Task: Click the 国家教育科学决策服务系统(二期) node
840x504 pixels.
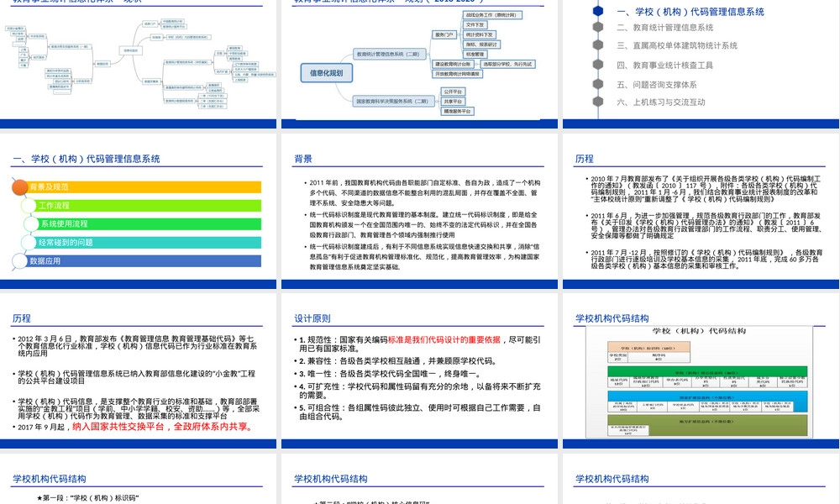Action: coord(392,102)
